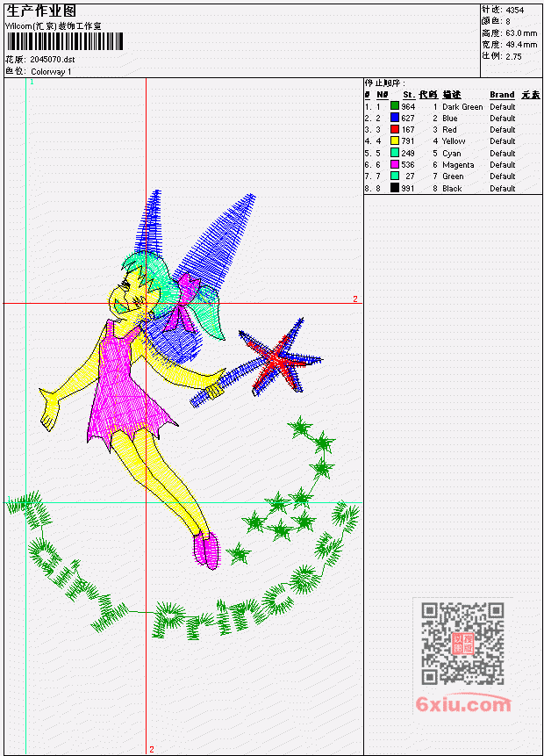Click the stitch count value 4354
This screenshot has width=544, height=756.
tap(515, 11)
